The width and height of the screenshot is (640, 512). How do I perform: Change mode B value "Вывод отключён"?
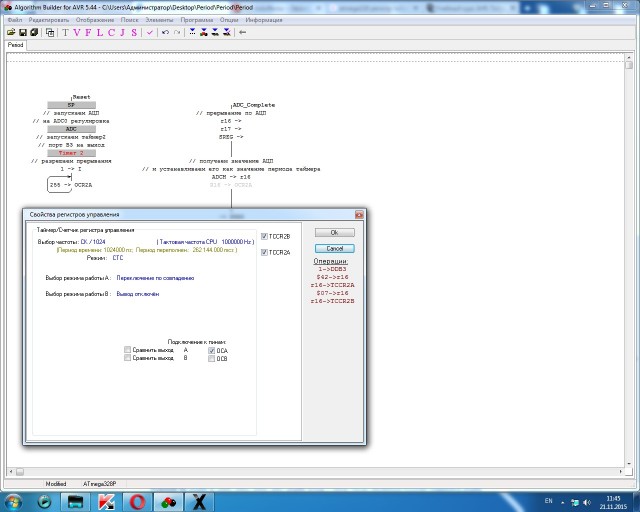click(x=138, y=294)
